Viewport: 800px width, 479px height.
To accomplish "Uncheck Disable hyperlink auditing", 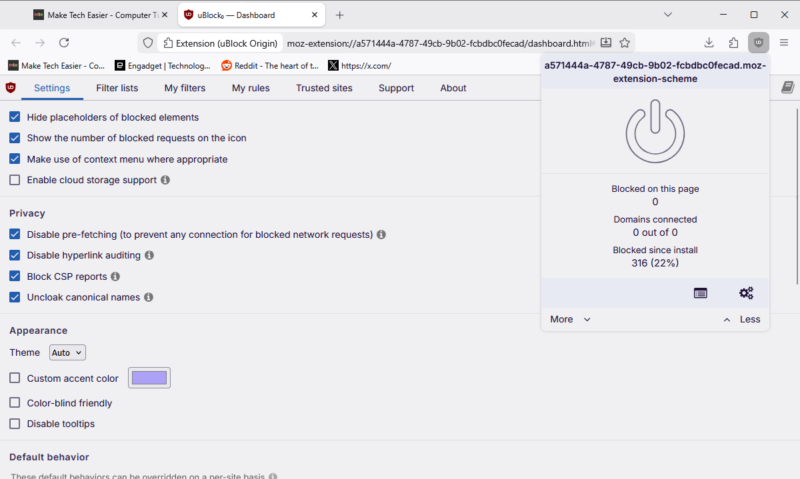I will click(14, 255).
